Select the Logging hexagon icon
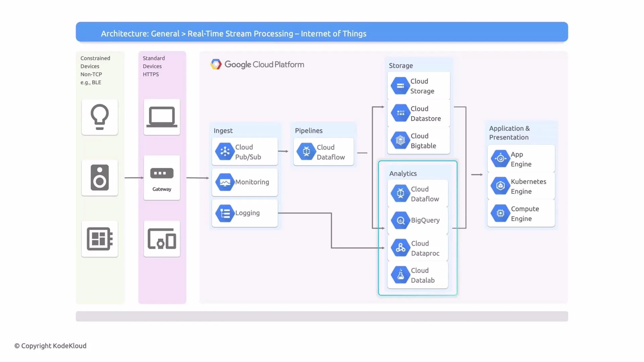Screen dimensions: 644x362 coord(225,213)
